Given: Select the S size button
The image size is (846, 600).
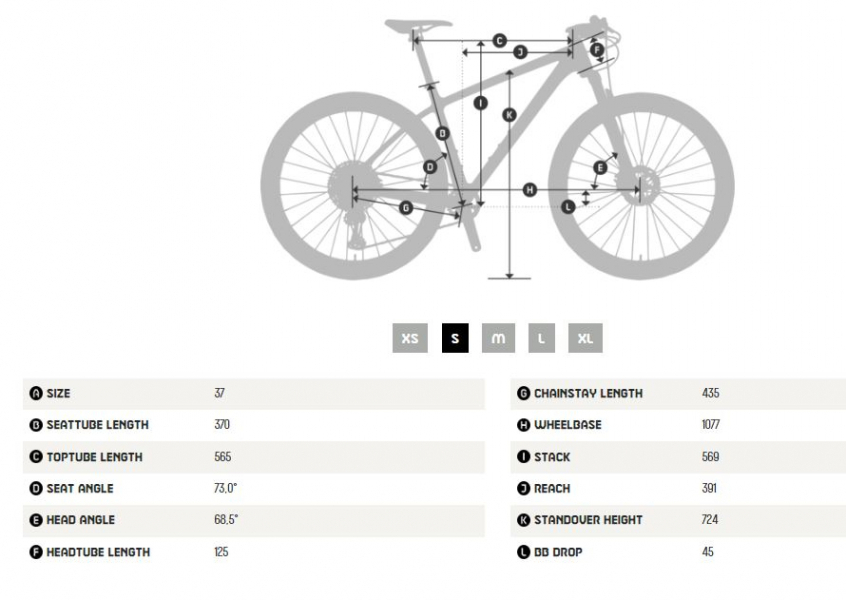Looking at the screenshot, I should (x=455, y=338).
